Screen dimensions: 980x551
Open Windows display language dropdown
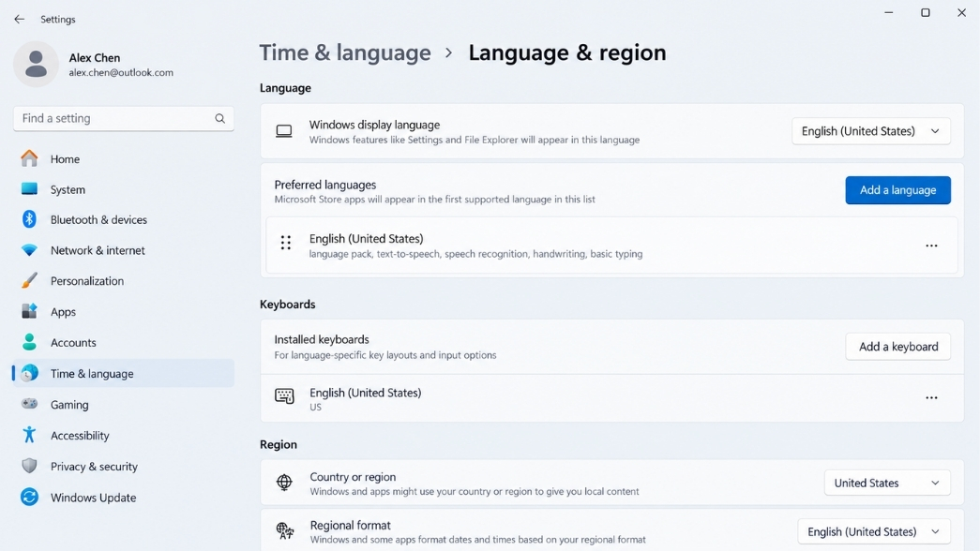pos(871,131)
